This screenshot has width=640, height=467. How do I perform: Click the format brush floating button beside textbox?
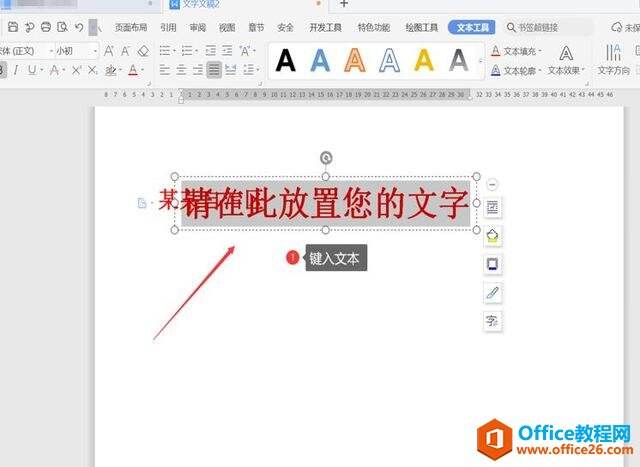click(493, 292)
